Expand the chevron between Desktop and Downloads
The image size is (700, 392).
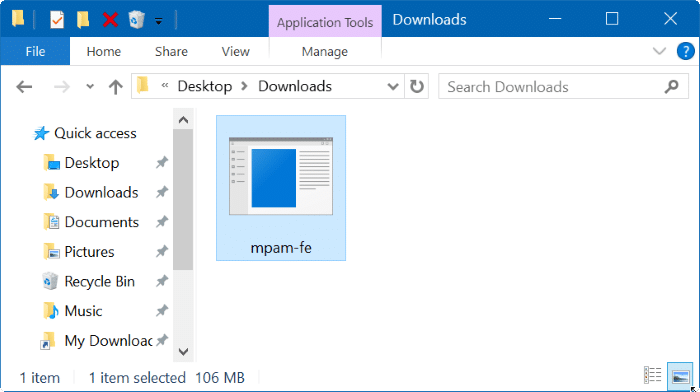coord(244,86)
